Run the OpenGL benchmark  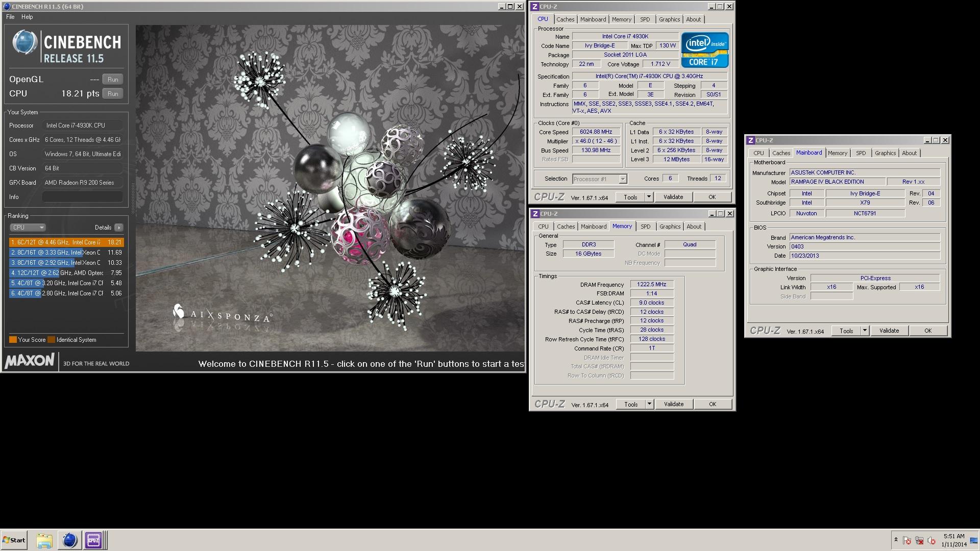pyautogui.click(x=113, y=80)
